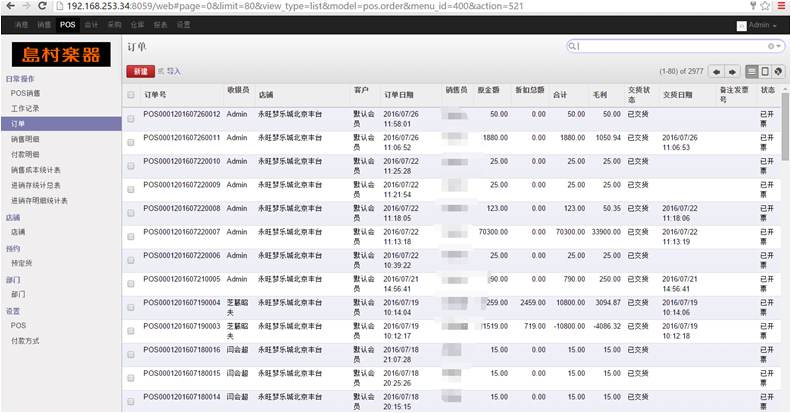Open the 采购 top menu
The width and height of the screenshot is (791, 413).
click(115, 25)
